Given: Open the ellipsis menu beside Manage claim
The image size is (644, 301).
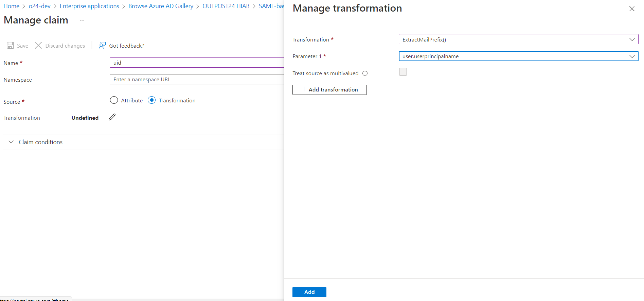Looking at the screenshot, I should pyautogui.click(x=82, y=21).
